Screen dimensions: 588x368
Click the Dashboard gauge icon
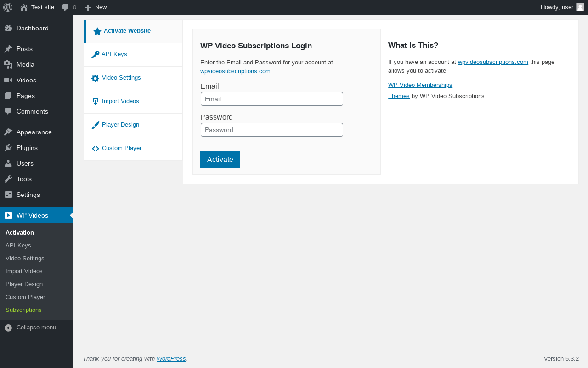click(8, 28)
